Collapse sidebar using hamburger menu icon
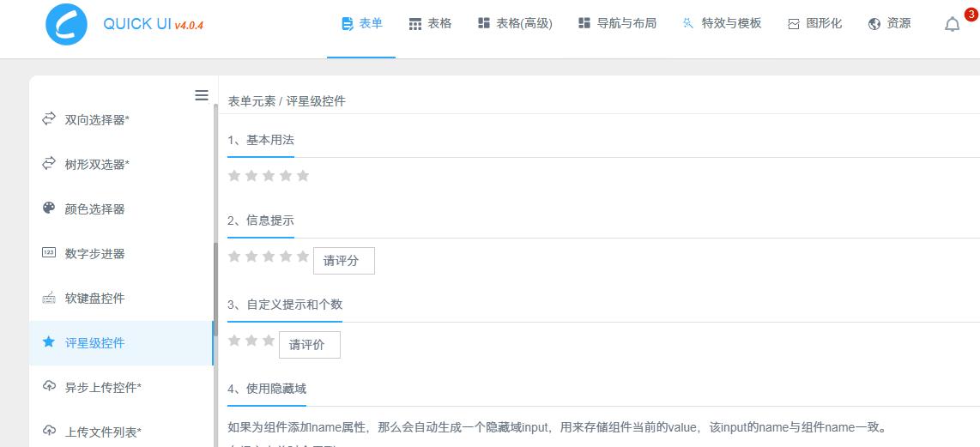Image resolution: width=980 pixels, height=447 pixels. [x=202, y=95]
